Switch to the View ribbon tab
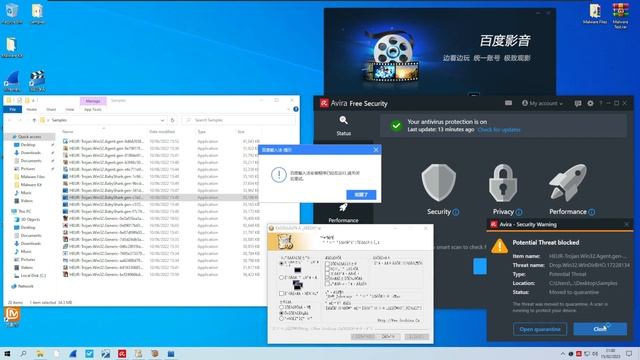Screen dimensions: 640x360 (x=70, y=109)
